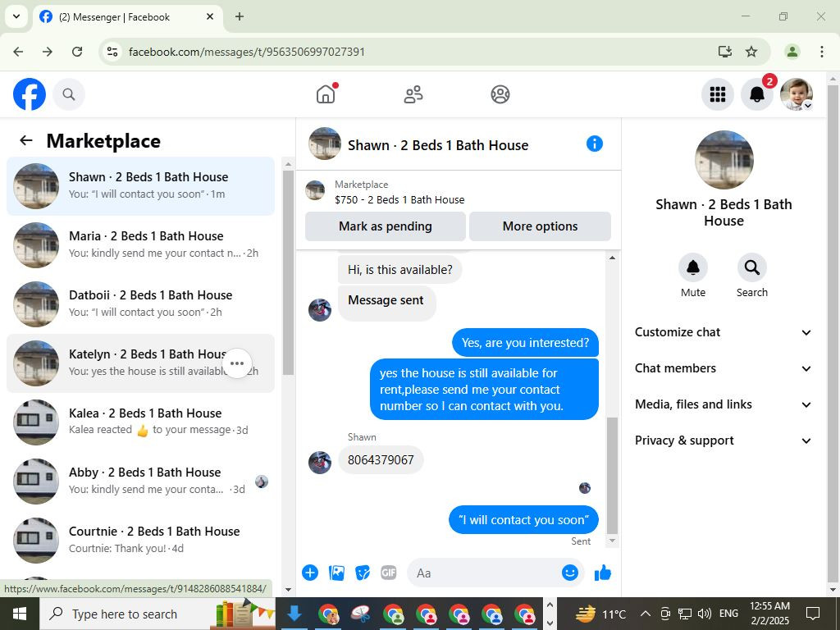Viewport: 840px width, 630px height.
Task: Open the three-dot menu on Katelyn chat
Action: pos(237,363)
